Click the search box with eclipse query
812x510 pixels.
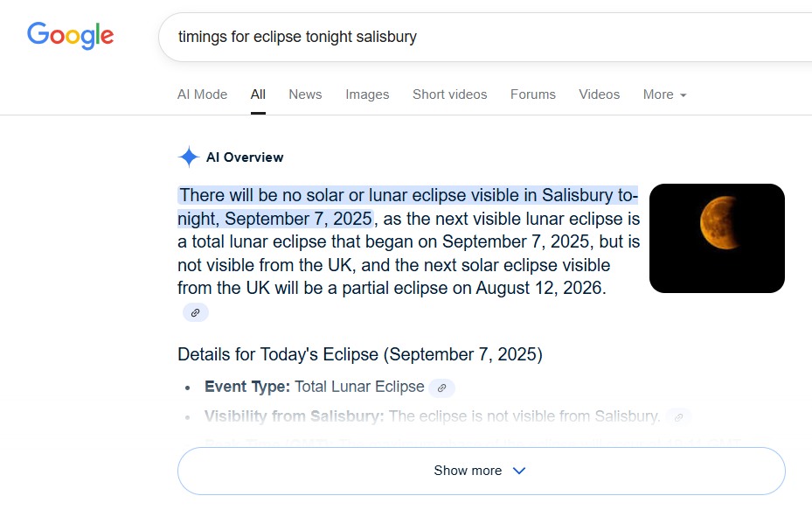click(485, 37)
